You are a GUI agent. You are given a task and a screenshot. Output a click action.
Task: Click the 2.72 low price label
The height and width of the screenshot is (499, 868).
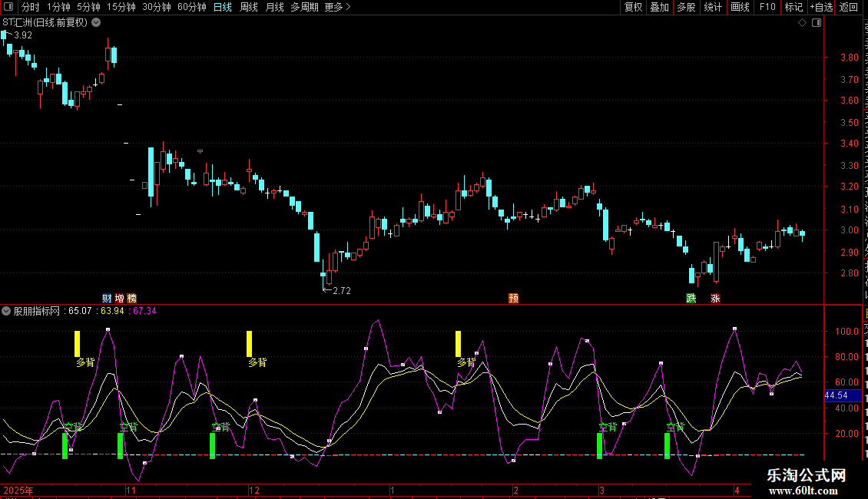(x=342, y=290)
